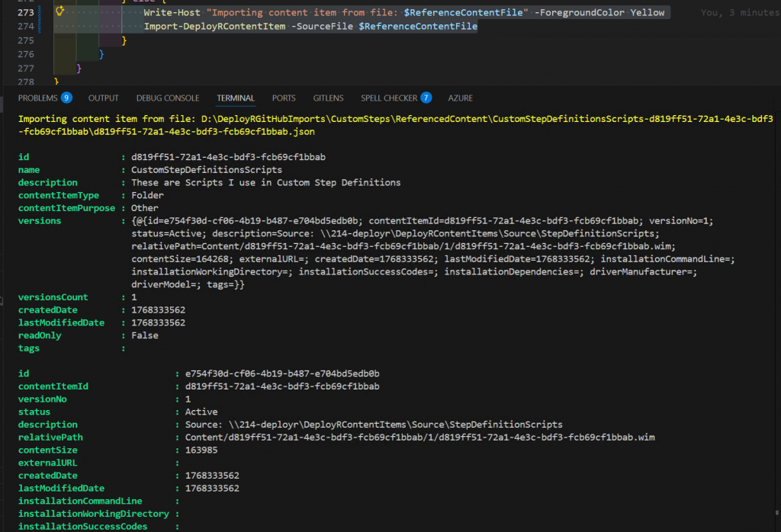Click the relativePath .wim value in terminal
This screenshot has height=532, width=781.
[419, 437]
